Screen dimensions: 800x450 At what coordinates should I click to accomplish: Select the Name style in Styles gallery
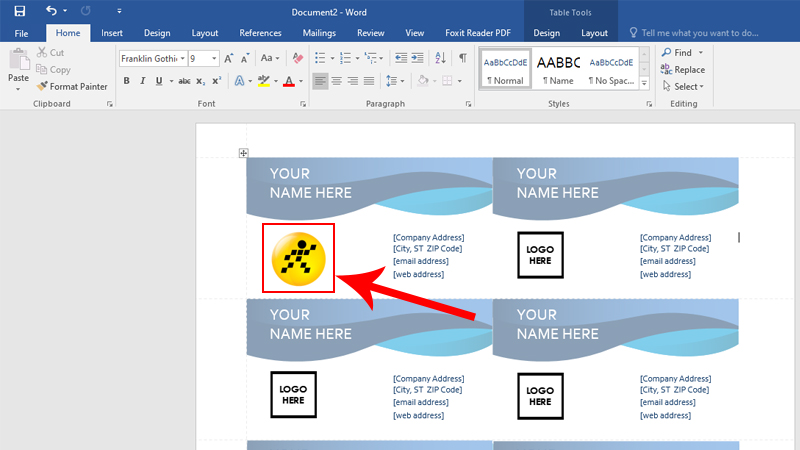560,68
